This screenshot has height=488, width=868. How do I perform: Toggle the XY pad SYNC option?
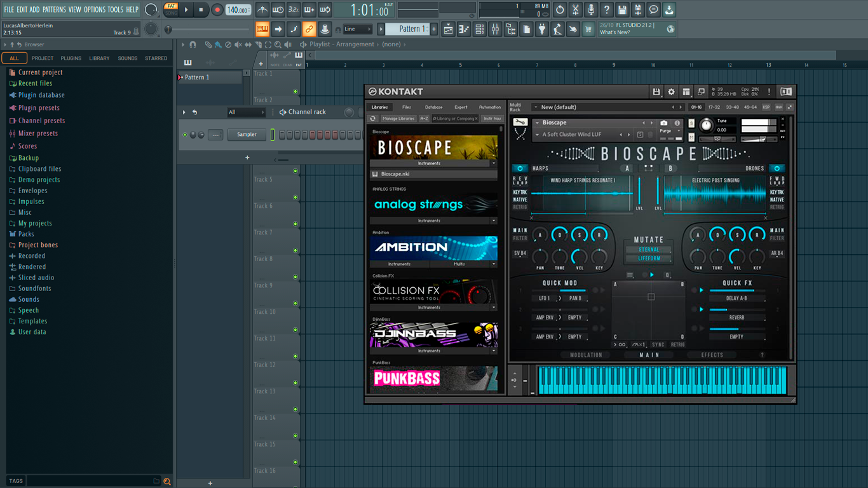click(658, 344)
